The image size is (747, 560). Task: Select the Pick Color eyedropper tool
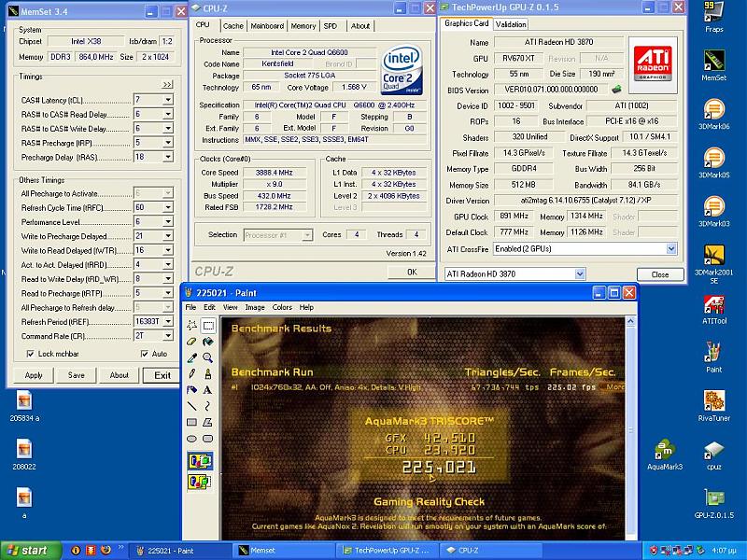coord(192,357)
